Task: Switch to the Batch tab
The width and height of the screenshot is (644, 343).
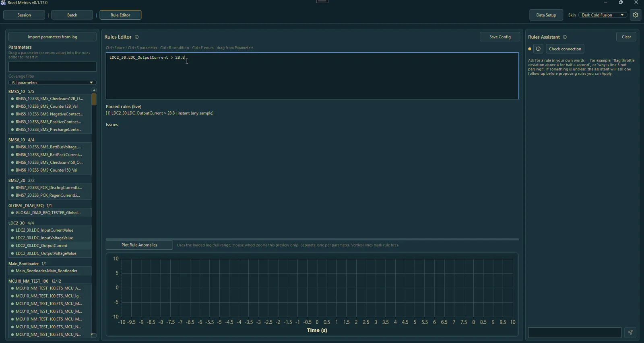Action: (x=72, y=15)
